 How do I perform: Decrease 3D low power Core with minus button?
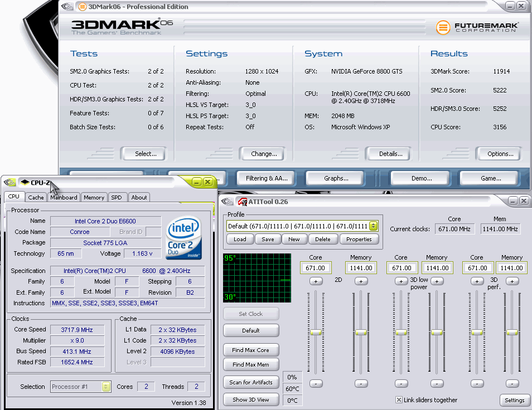pos(401,384)
